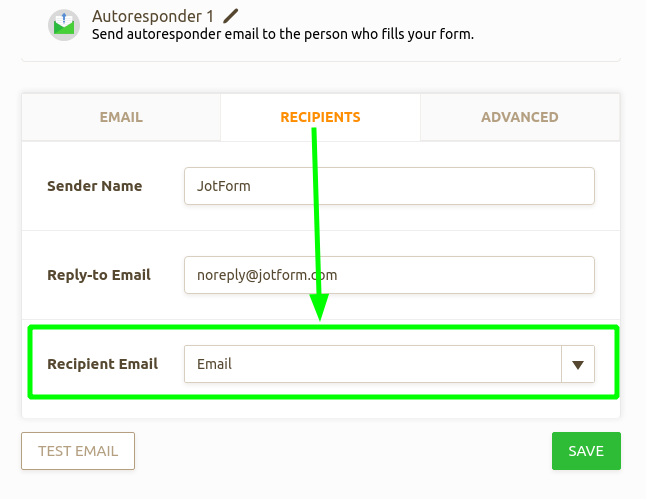Click the Autoresponder envelope icon
Screen dimensions: 646x499
tap(63, 25)
